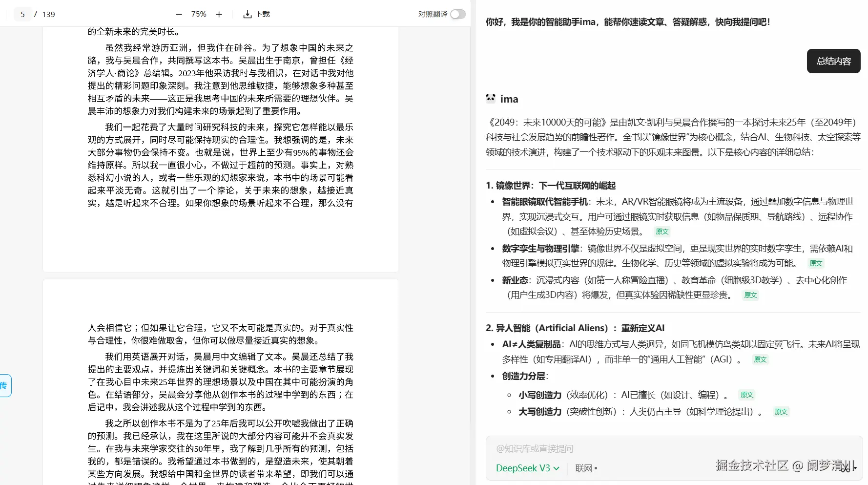Screen dimensions: 868x485
Task: Toggle the 联网 web search option
Action: [x=586, y=468]
